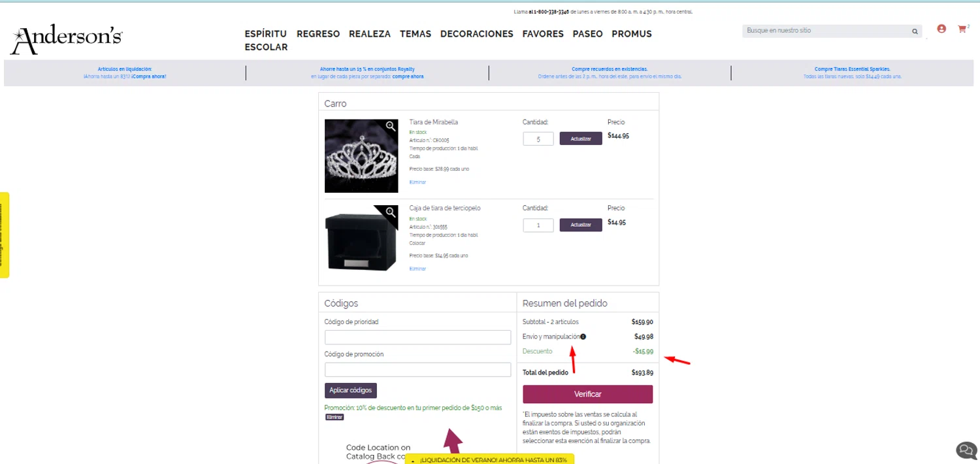Image resolution: width=980 pixels, height=464 pixels.
Task: Open the TEMAS menu
Action: [x=416, y=34]
